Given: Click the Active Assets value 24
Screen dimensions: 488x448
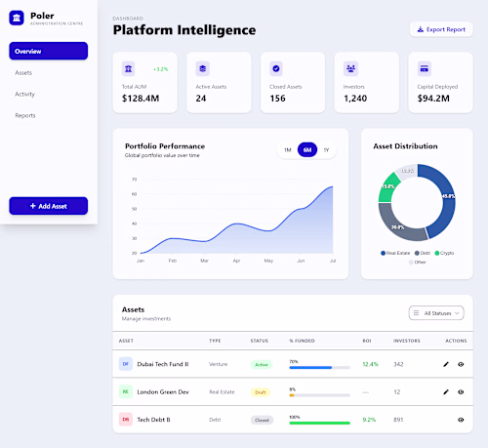Looking at the screenshot, I should [201, 99].
